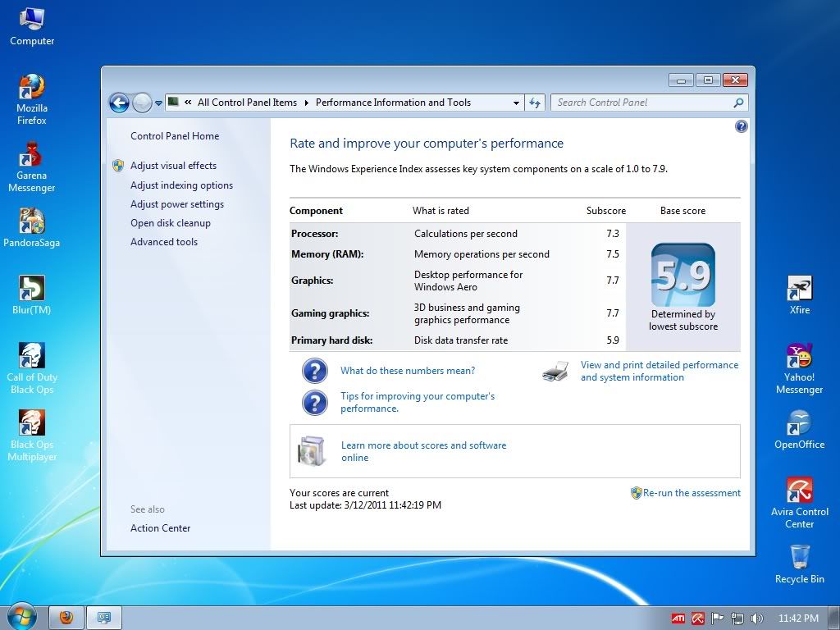Open recent pages dropdown arrow
This screenshot has width=840, height=630.
[159, 103]
